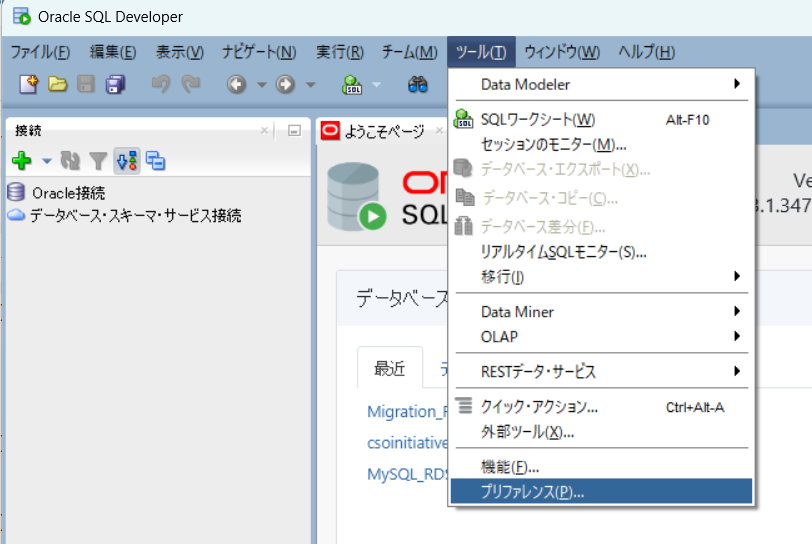The height and width of the screenshot is (544, 812).
Task: Click the Forward navigation arrow icon
Action: click(285, 84)
